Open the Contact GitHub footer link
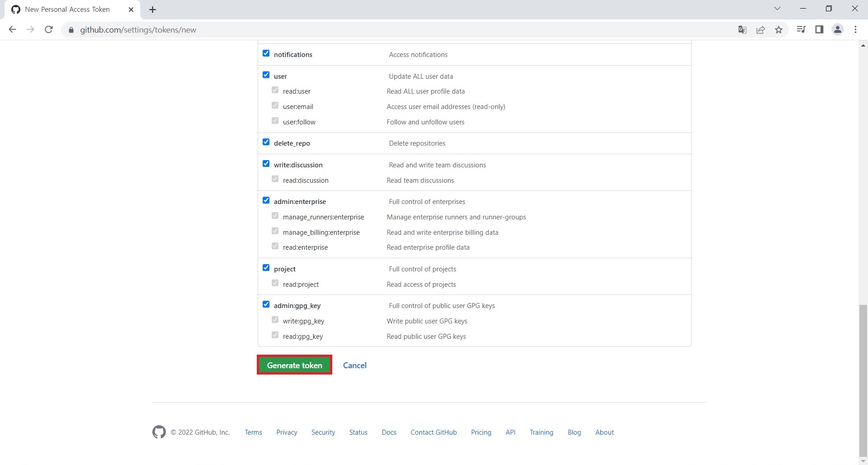This screenshot has width=868, height=465. click(x=434, y=432)
